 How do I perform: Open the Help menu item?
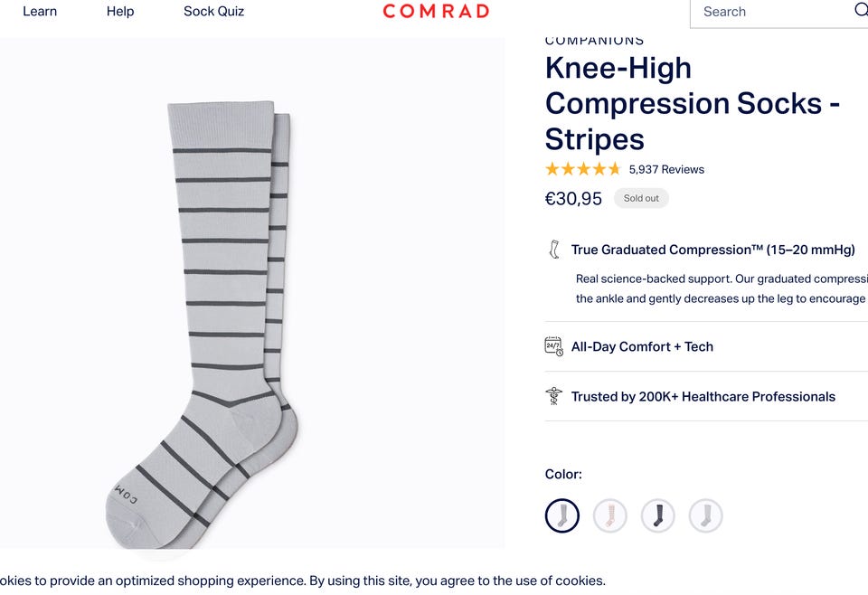(x=120, y=11)
